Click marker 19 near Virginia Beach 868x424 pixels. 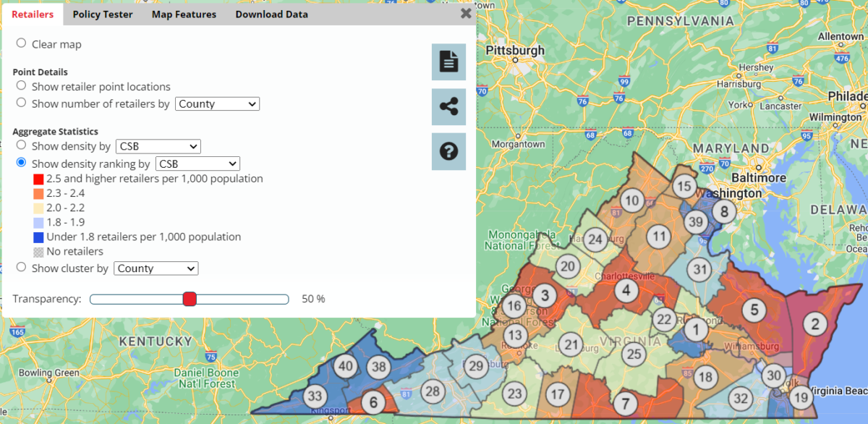[801, 397]
